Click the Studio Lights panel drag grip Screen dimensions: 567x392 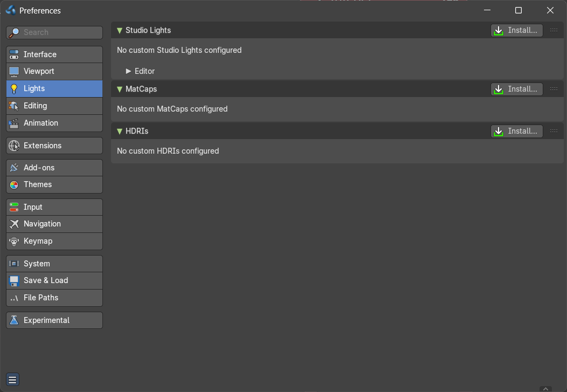[554, 30]
